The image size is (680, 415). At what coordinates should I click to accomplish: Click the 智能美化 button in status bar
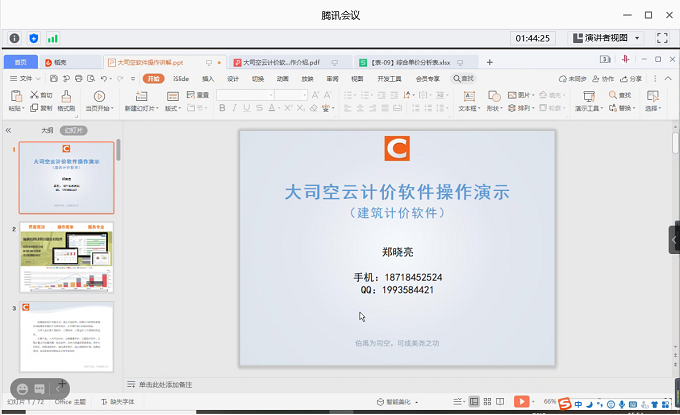pyautogui.click(x=397, y=402)
